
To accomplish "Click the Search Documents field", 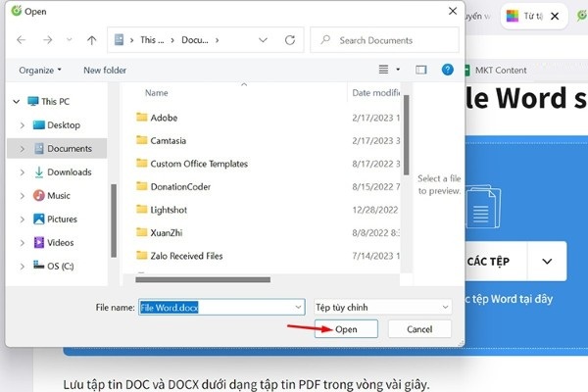I will coord(385,40).
